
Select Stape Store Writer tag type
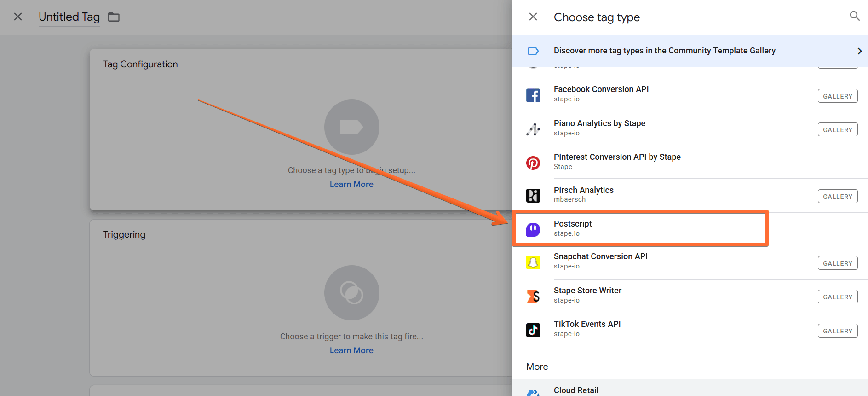pos(690,296)
